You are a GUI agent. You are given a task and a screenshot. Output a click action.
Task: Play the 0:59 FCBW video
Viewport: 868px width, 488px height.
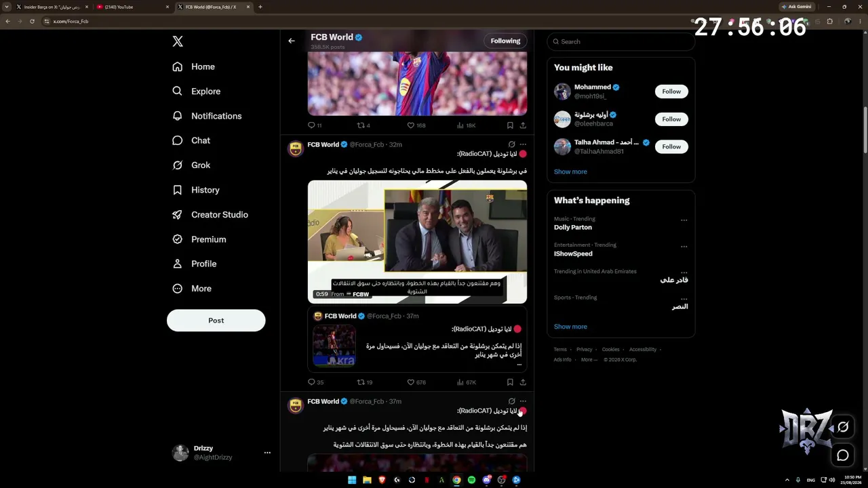click(417, 242)
